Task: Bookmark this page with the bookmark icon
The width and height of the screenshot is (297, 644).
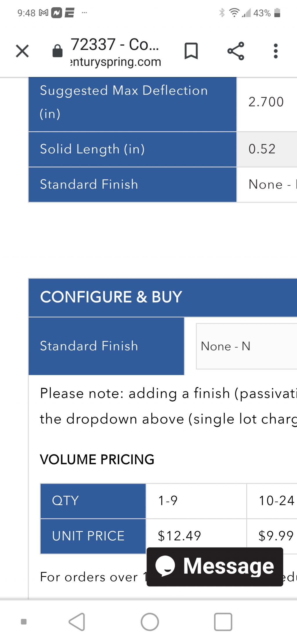Action: [x=191, y=51]
